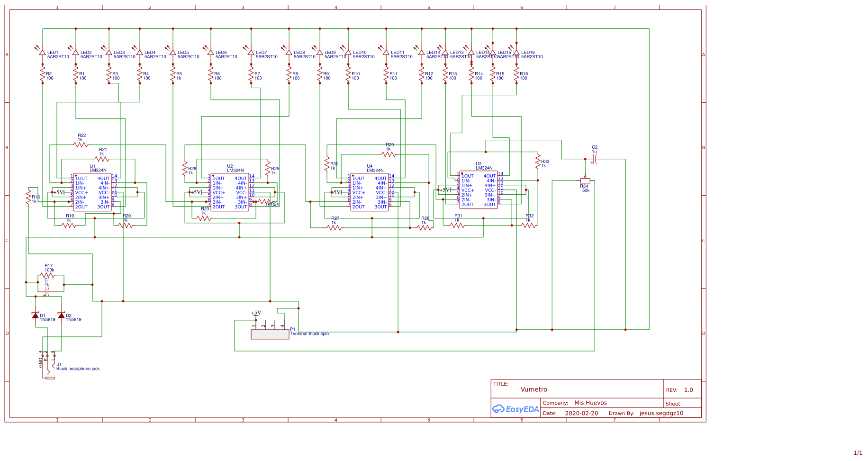868x461 pixels.
Task: Select the R29 1k resistor symbol
Action: pos(389,154)
